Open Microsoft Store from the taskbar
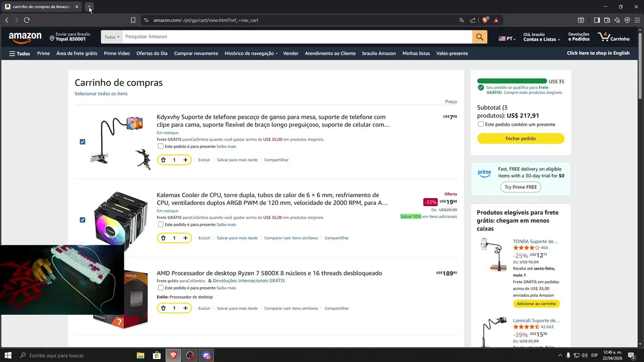Image resolution: width=644 pixels, height=362 pixels. tap(157, 355)
